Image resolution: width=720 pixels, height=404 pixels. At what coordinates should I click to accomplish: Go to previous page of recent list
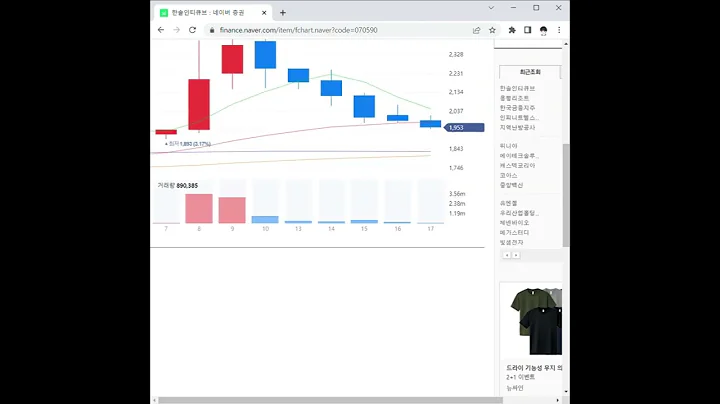pyautogui.click(x=507, y=255)
